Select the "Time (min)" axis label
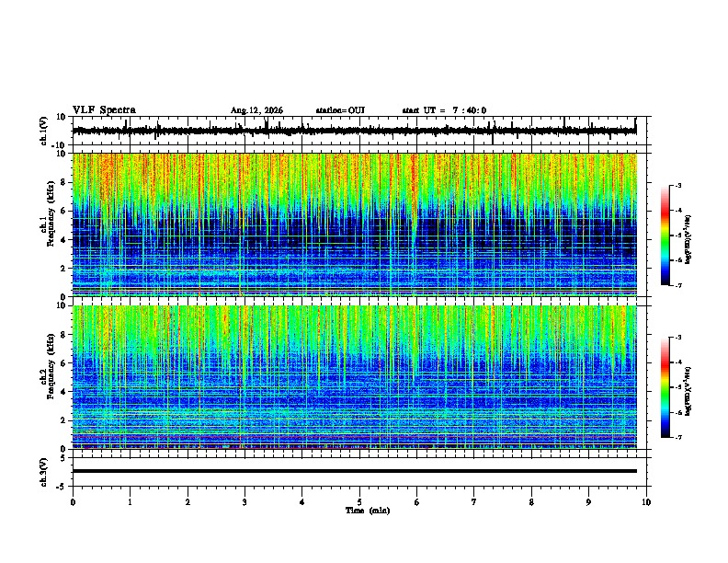Viewport: 728px width, 563px height. click(368, 511)
